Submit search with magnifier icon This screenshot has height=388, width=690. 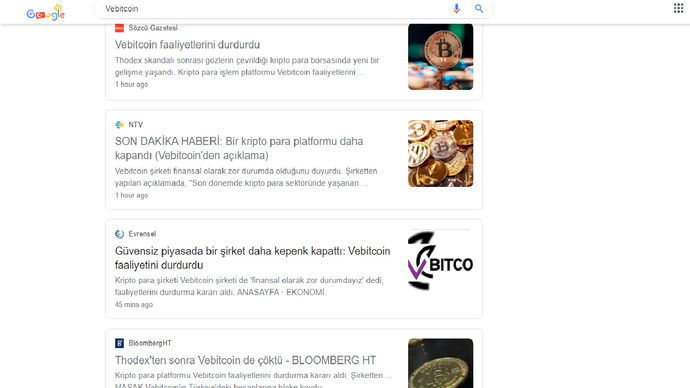tap(479, 8)
